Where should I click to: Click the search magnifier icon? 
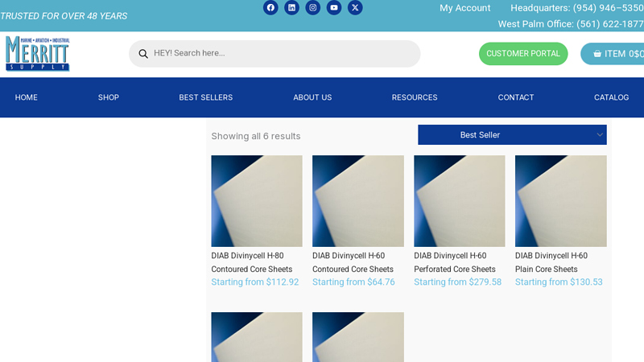[143, 54]
